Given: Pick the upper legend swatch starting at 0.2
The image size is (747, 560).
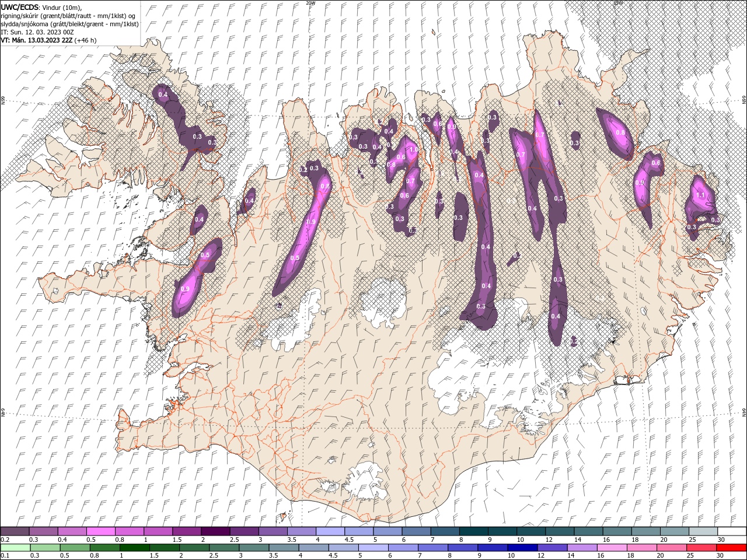Looking at the screenshot, I should [15, 531].
